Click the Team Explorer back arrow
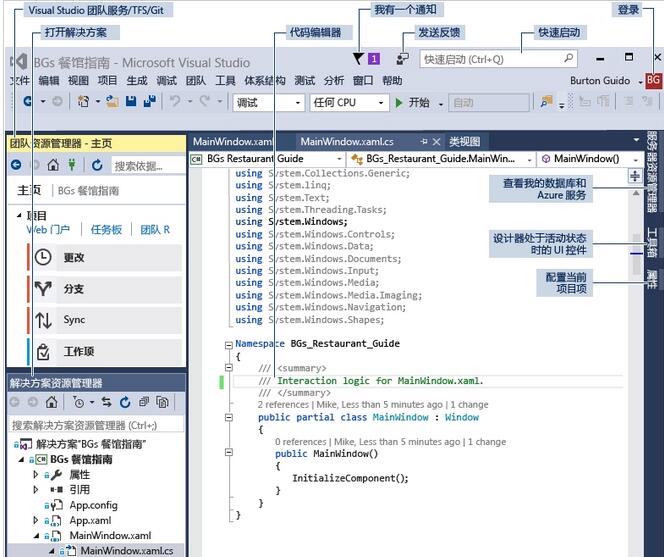Viewport: 664px width, 557px height. 16,165
